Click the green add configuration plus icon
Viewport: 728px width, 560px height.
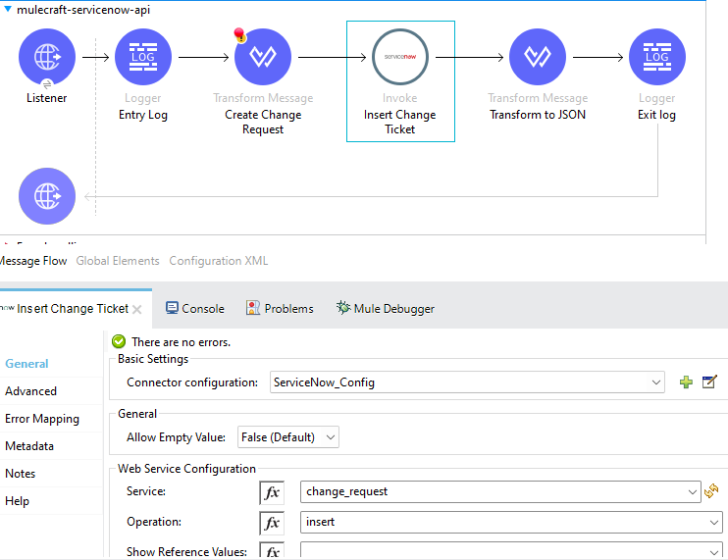coord(686,382)
